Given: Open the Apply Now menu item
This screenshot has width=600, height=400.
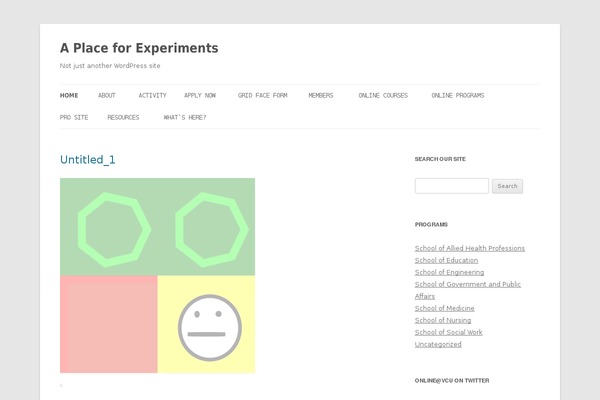Looking at the screenshot, I should [x=200, y=95].
